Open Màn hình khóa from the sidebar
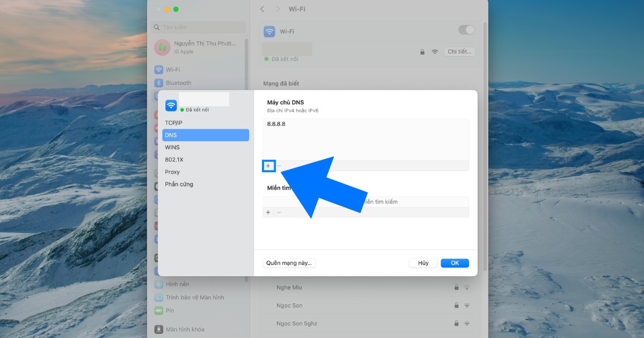Image resolution: width=644 pixels, height=338 pixels. [159, 329]
